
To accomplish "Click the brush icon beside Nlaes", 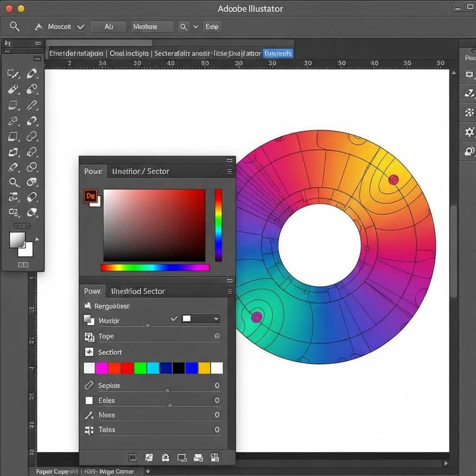I will pos(89,415).
